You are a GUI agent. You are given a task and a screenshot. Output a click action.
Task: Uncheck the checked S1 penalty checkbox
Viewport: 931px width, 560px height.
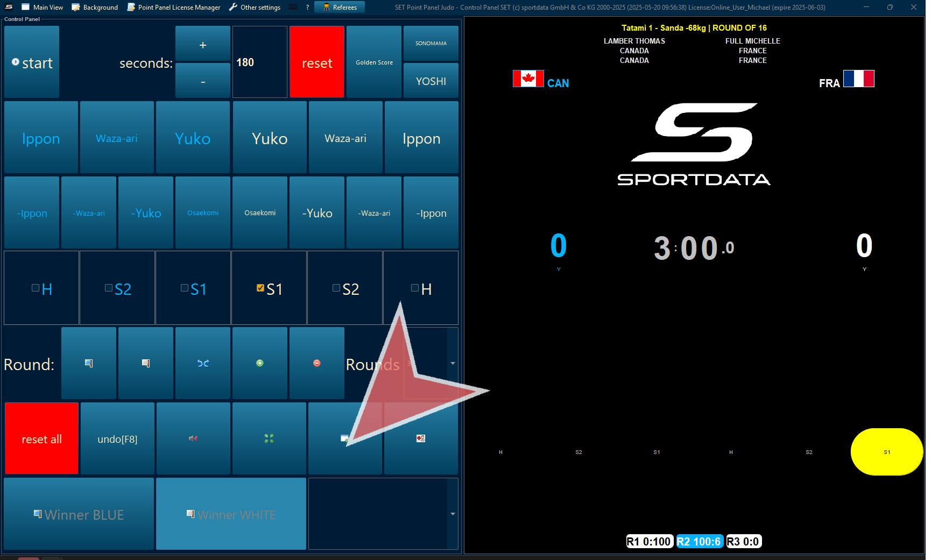pos(260,288)
